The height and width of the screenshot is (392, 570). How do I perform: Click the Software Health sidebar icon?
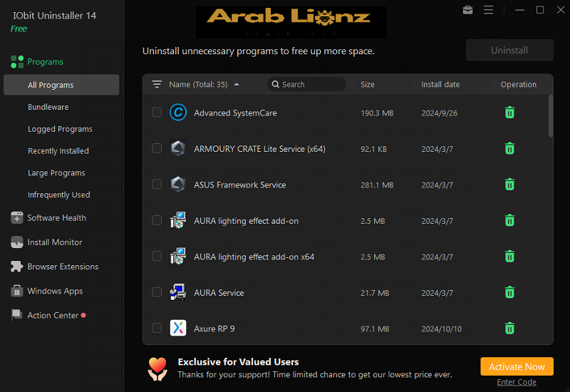[16, 218]
